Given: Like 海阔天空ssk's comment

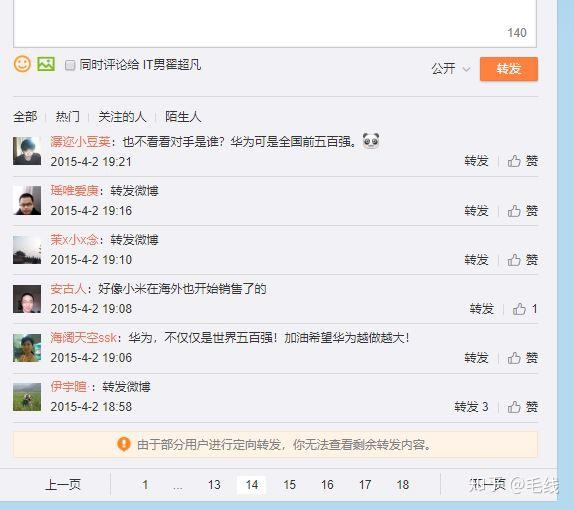Looking at the screenshot, I should (522, 358).
